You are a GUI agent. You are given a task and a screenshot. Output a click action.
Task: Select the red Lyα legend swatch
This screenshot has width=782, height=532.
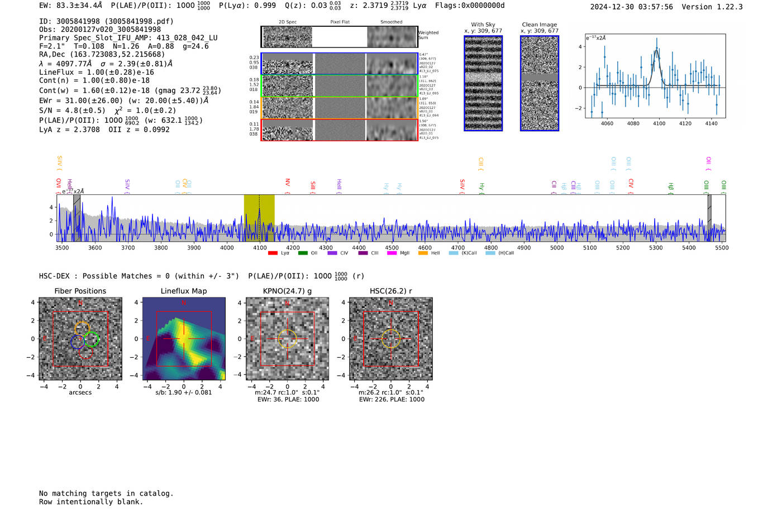(x=273, y=253)
